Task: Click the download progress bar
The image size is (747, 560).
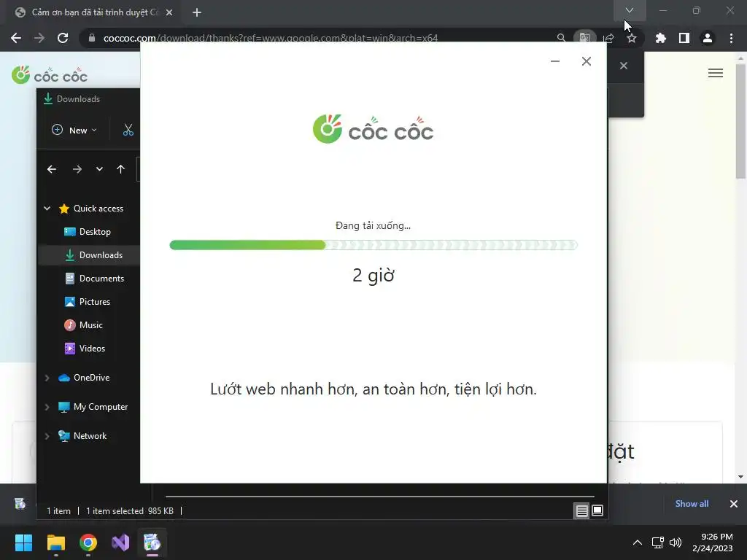Action: point(373,245)
